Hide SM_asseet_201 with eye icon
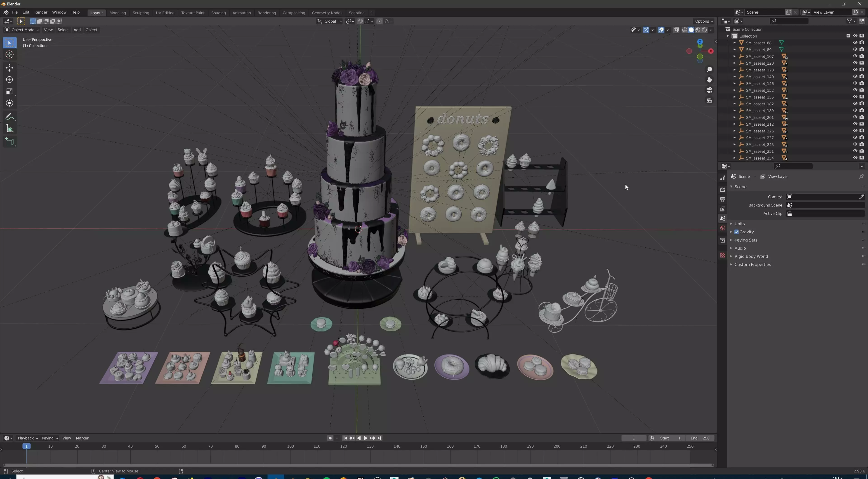Image resolution: width=868 pixels, height=479 pixels. tap(855, 117)
